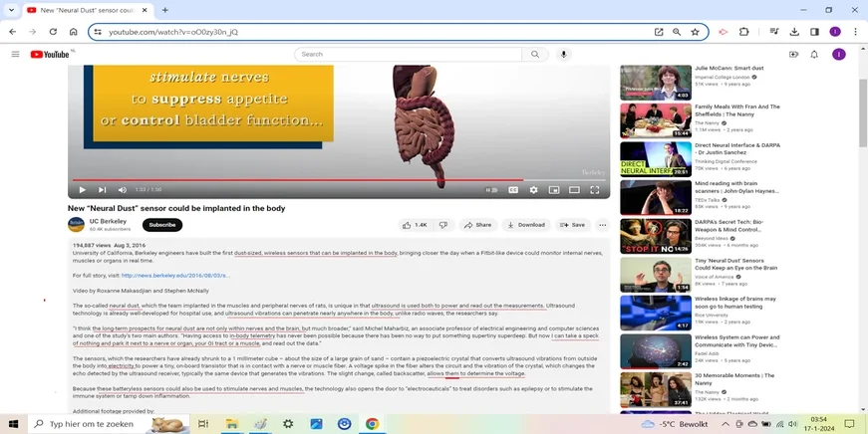Viewport: 868px width, 434px height.
Task: Select the Neural Dust sensor tab
Action: coord(88,10)
